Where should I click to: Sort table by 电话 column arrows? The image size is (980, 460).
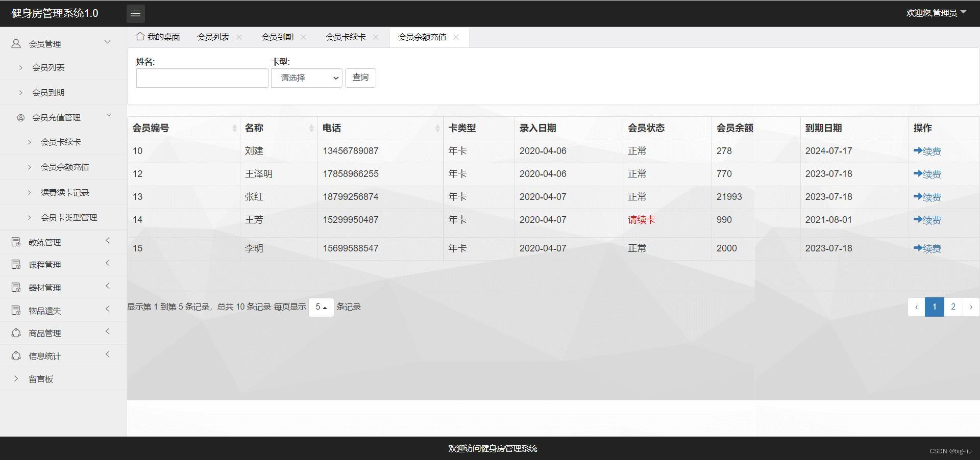(437, 129)
